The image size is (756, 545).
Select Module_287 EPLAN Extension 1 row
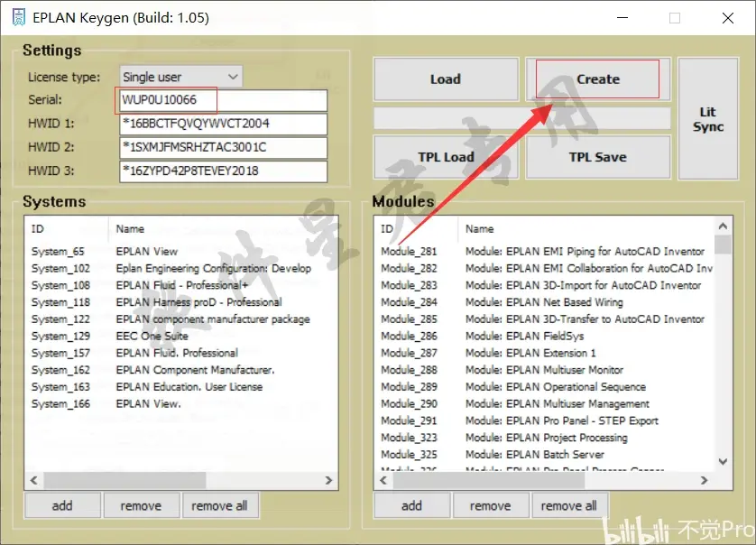click(544, 353)
